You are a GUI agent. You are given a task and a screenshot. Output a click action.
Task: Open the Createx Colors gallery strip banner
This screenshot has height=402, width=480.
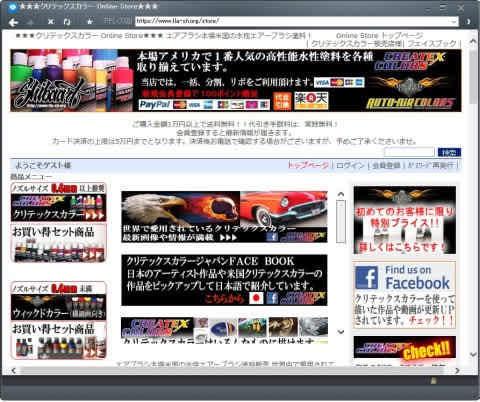coord(224,330)
